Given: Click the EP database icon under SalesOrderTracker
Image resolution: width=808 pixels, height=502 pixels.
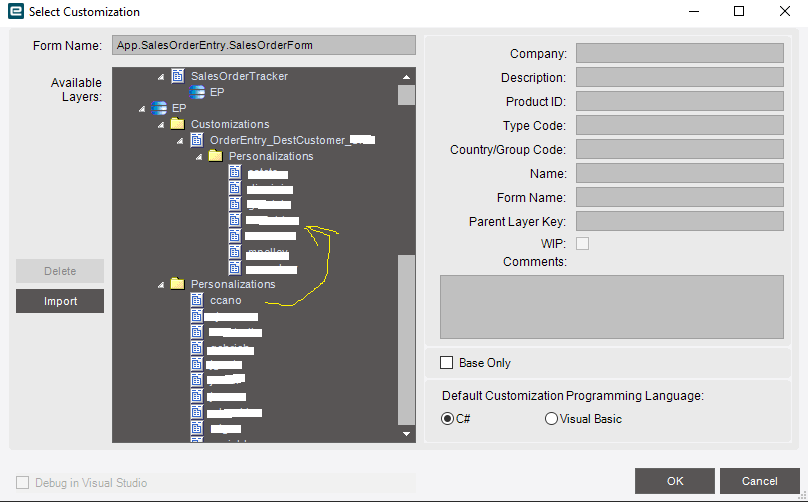Looking at the screenshot, I should tap(197, 92).
